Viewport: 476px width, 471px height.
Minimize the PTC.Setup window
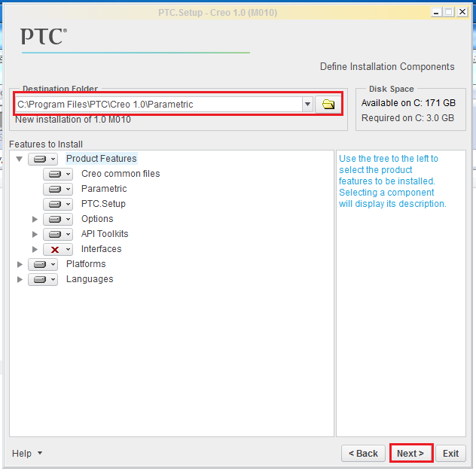[436, 13]
